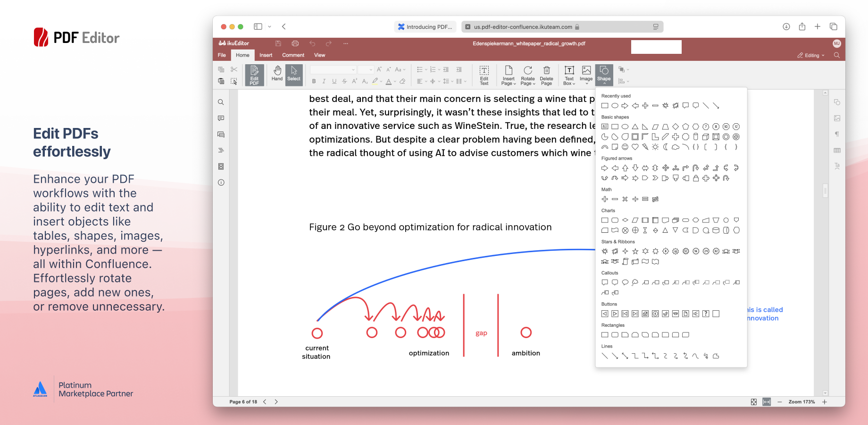
Task: Redo the last action
Action: [329, 43]
